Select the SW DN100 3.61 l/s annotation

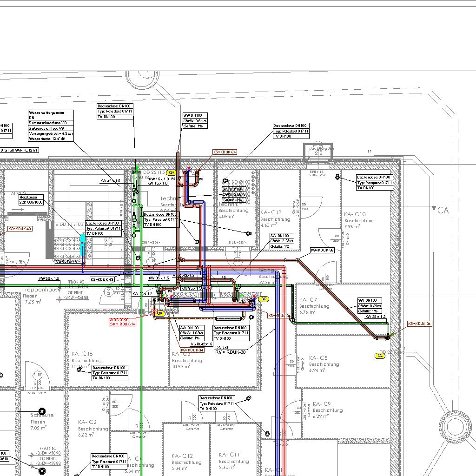[195, 120]
